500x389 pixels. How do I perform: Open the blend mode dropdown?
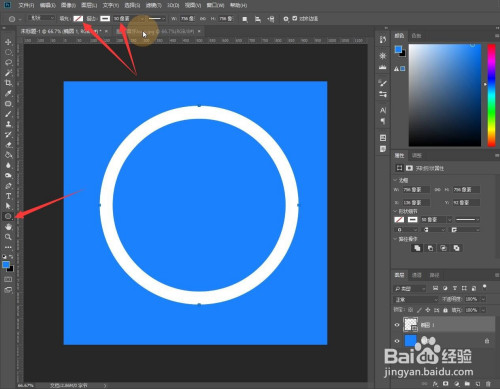(416, 299)
